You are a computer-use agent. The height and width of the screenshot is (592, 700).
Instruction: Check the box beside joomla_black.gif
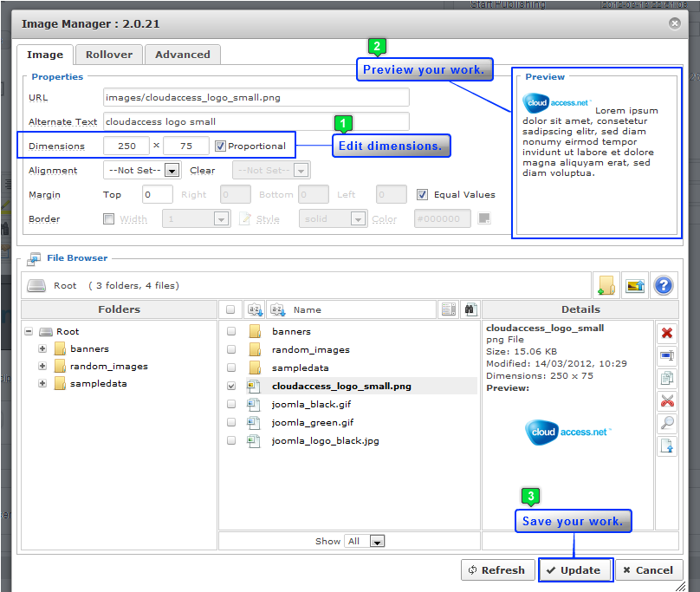[230, 405]
